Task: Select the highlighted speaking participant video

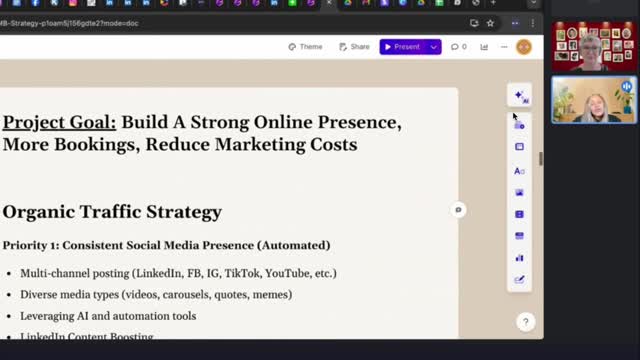Action: click(x=594, y=100)
